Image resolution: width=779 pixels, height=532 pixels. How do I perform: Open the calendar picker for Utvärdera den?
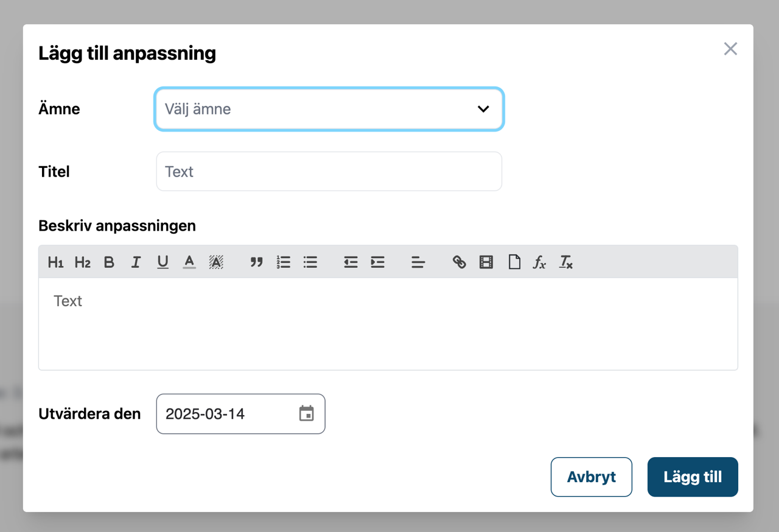[x=306, y=414]
